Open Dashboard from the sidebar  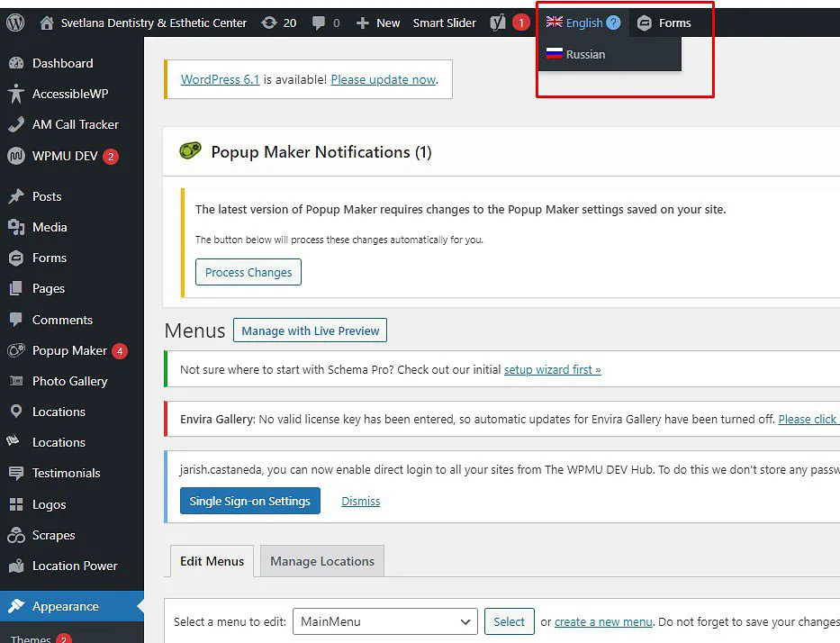coord(62,63)
